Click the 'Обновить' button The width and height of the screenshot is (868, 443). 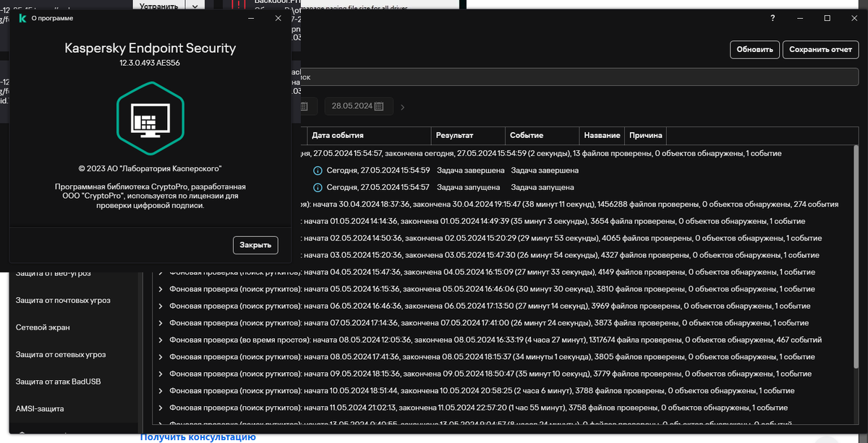(x=754, y=50)
